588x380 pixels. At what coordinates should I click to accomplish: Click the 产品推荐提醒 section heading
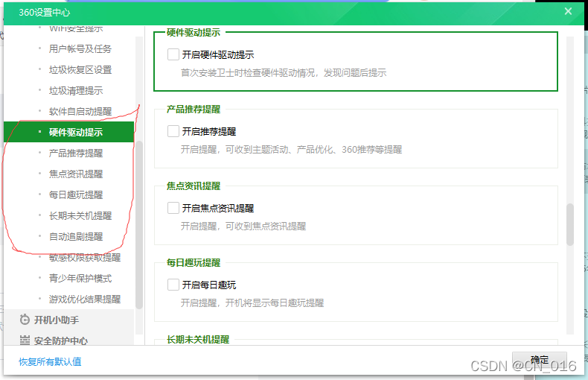194,110
